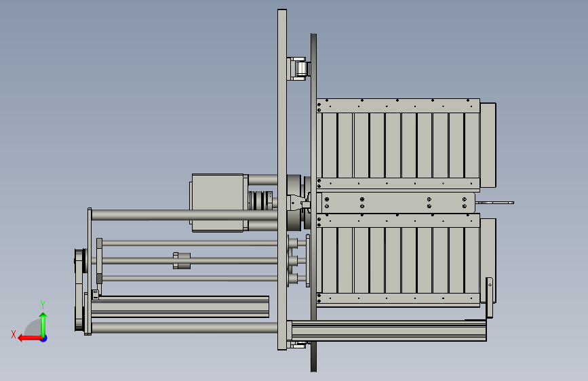Screen dimensions: 588x381
Task: Click the blue Z axis dot of the triad
Action: coord(44,338)
